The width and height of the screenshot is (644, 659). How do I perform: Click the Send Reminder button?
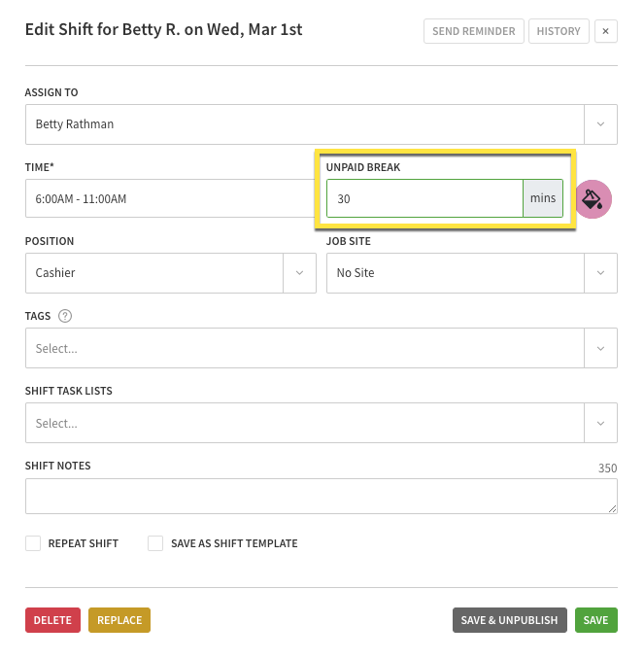(x=473, y=31)
